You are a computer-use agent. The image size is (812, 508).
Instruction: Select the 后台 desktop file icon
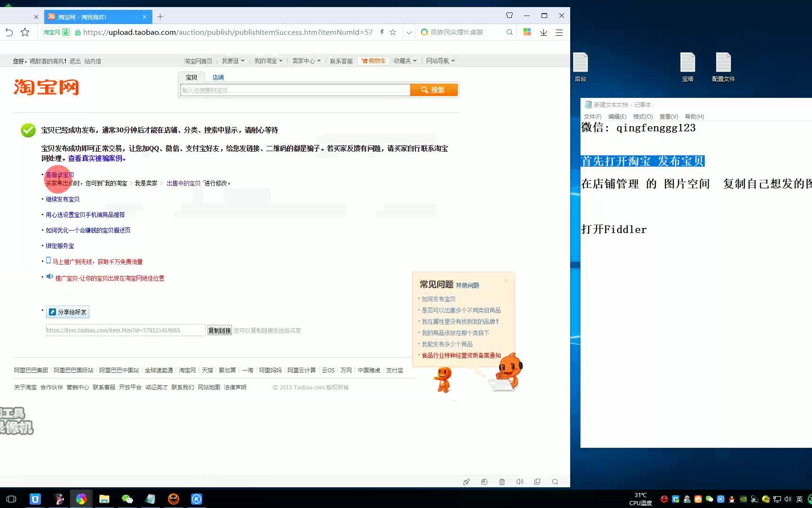pyautogui.click(x=581, y=67)
